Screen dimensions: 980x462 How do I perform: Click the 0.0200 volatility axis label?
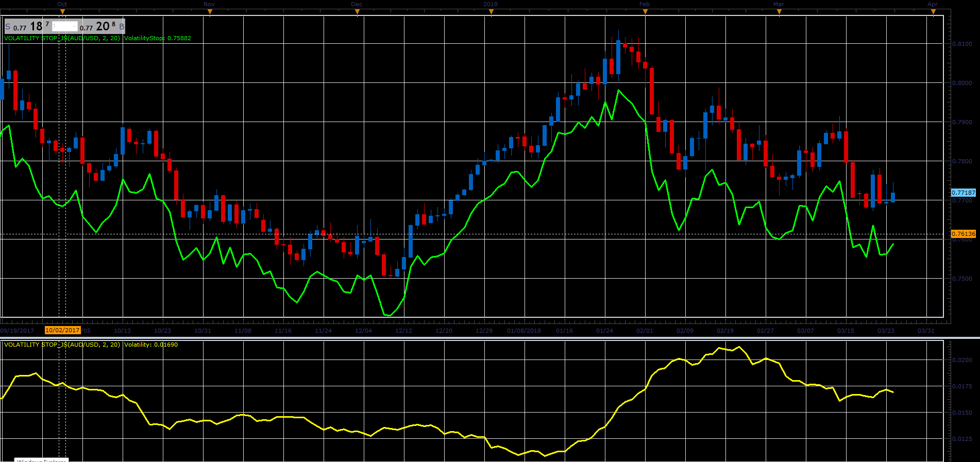[x=962, y=360]
